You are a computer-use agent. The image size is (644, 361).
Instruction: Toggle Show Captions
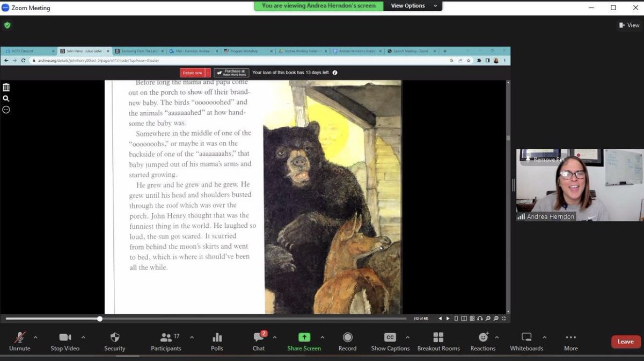pyautogui.click(x=390, y=341)
